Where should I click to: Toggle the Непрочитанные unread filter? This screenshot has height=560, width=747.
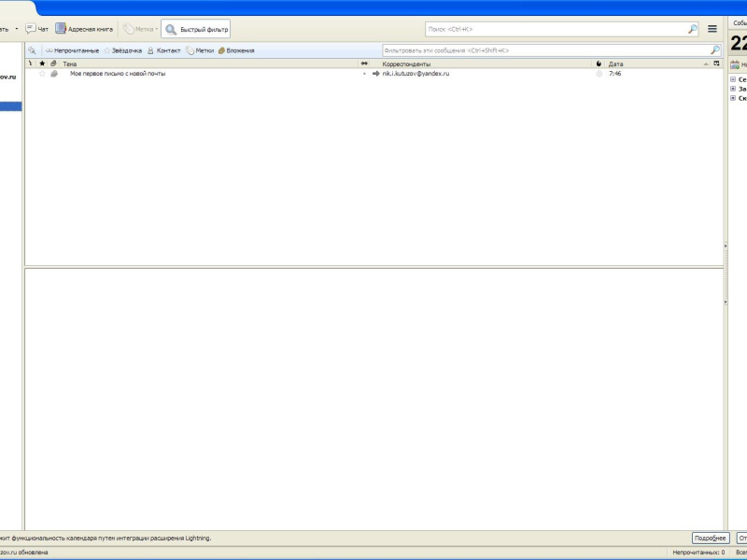73,50
